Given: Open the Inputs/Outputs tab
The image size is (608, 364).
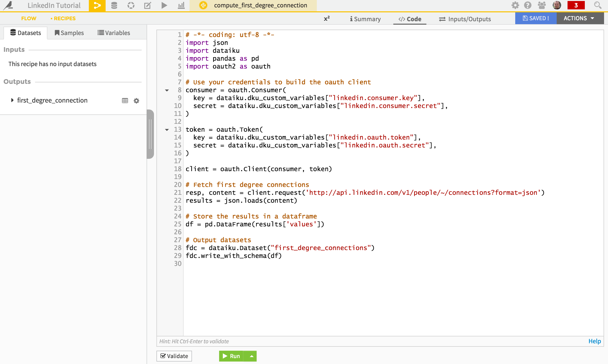Looking at the screenshot, I should [x=465, y=19].
